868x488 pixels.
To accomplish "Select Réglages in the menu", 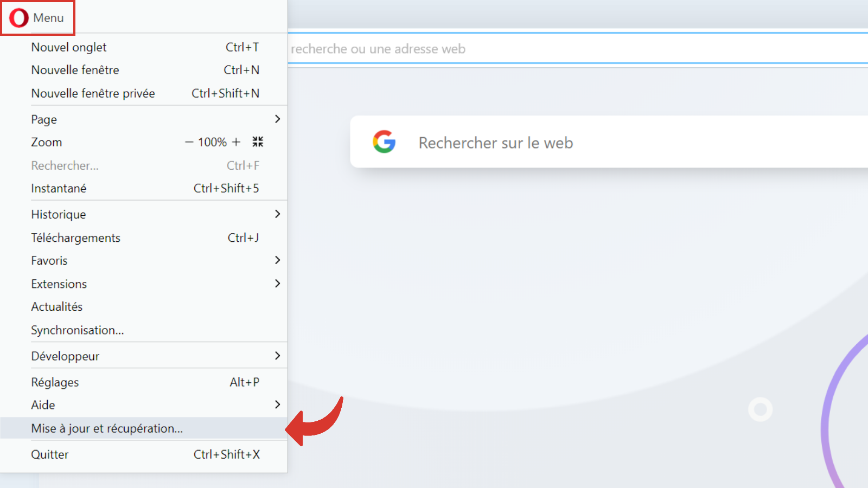I will [x=55, y=382].
